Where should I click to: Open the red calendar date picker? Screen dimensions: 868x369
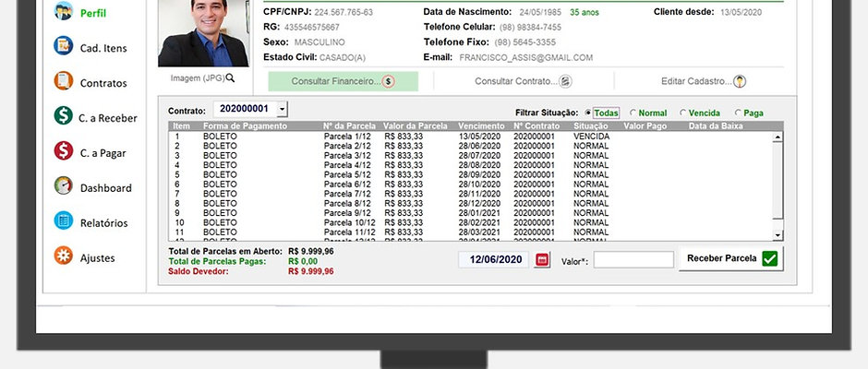point(543,260)
